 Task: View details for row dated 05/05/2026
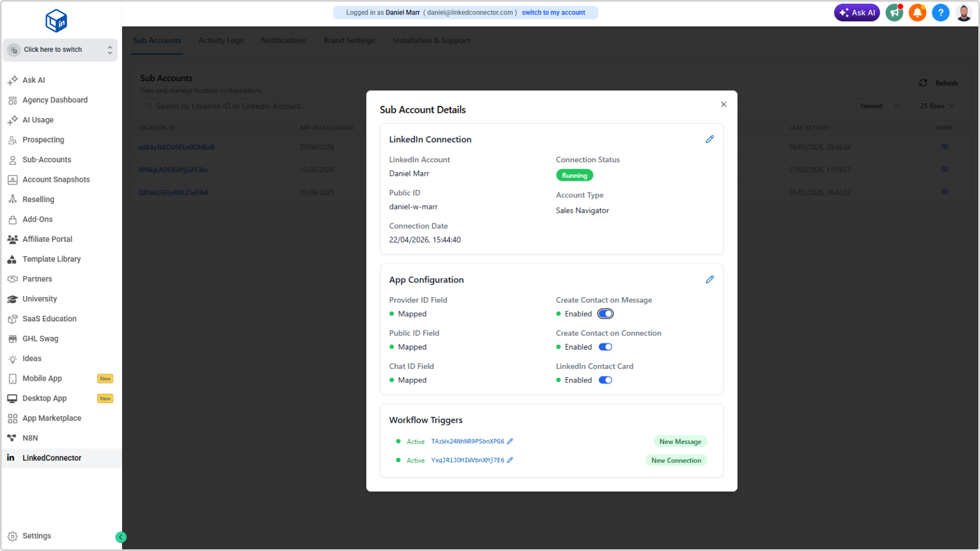click(x=944, y=192)
